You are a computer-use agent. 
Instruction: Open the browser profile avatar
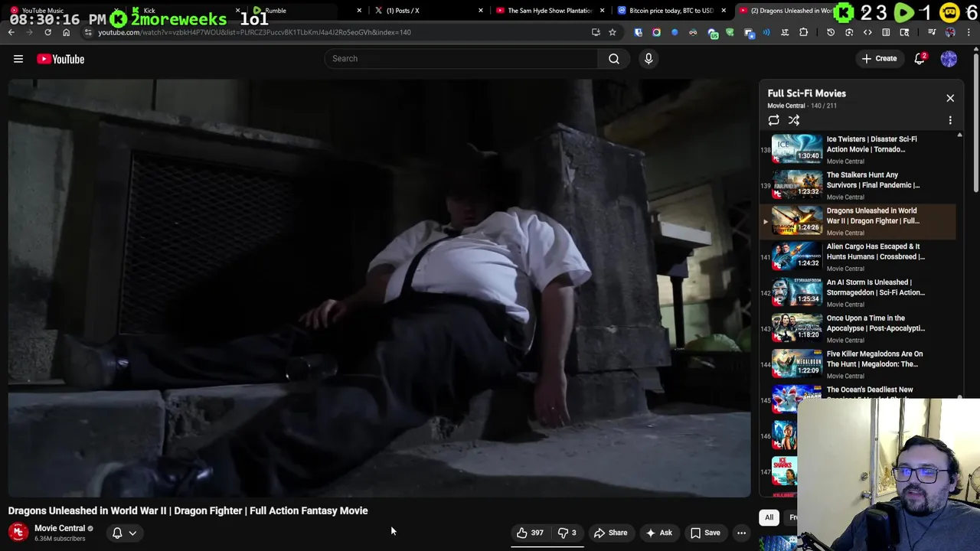(950, 32)
